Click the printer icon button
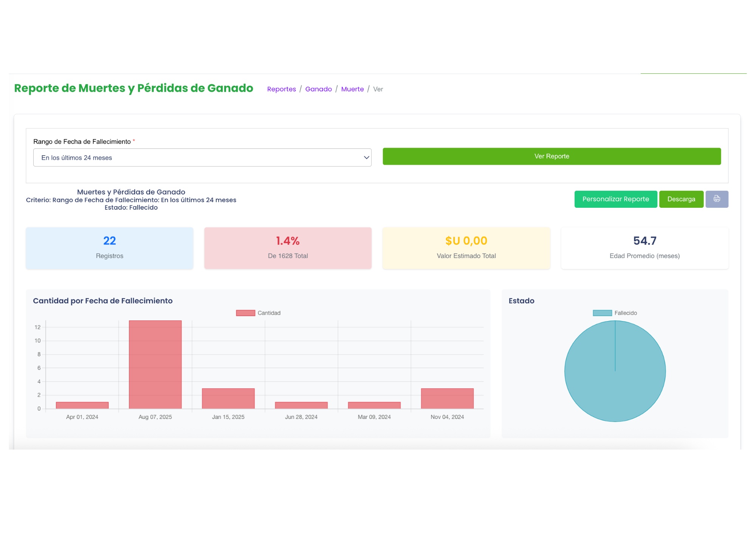Viewport: 756px width, 547px height. (716, 199)
